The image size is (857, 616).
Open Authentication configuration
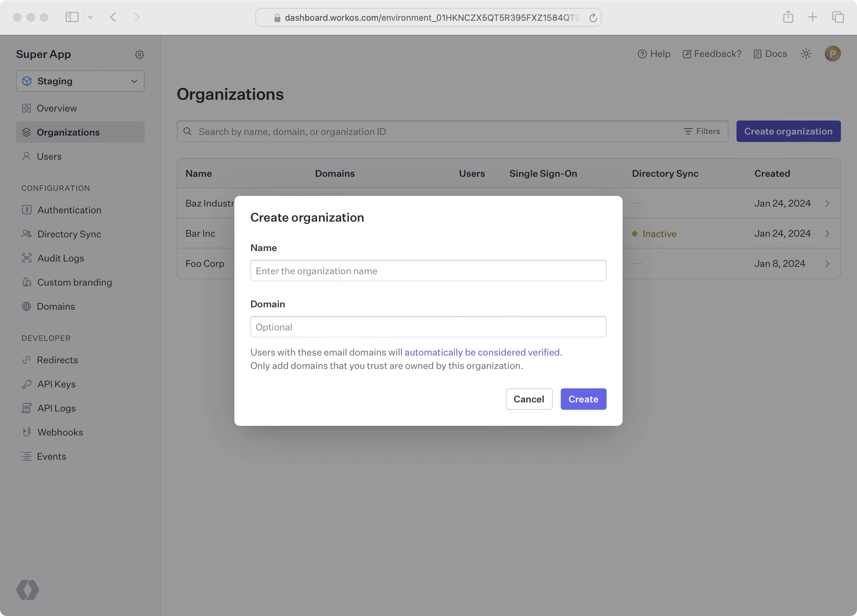coord(80,210)
